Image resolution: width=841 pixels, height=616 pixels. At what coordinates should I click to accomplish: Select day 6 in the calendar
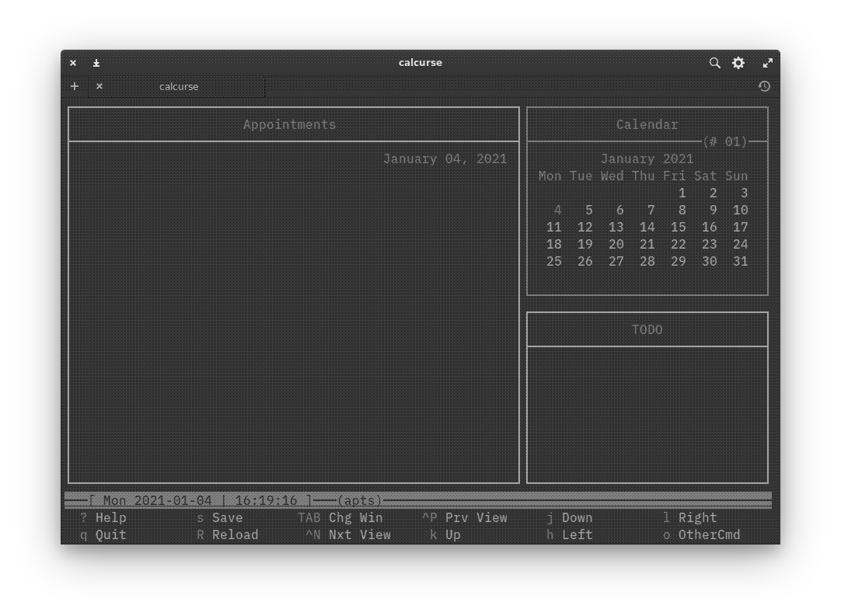pyautogui.click(x=619, y=211)
